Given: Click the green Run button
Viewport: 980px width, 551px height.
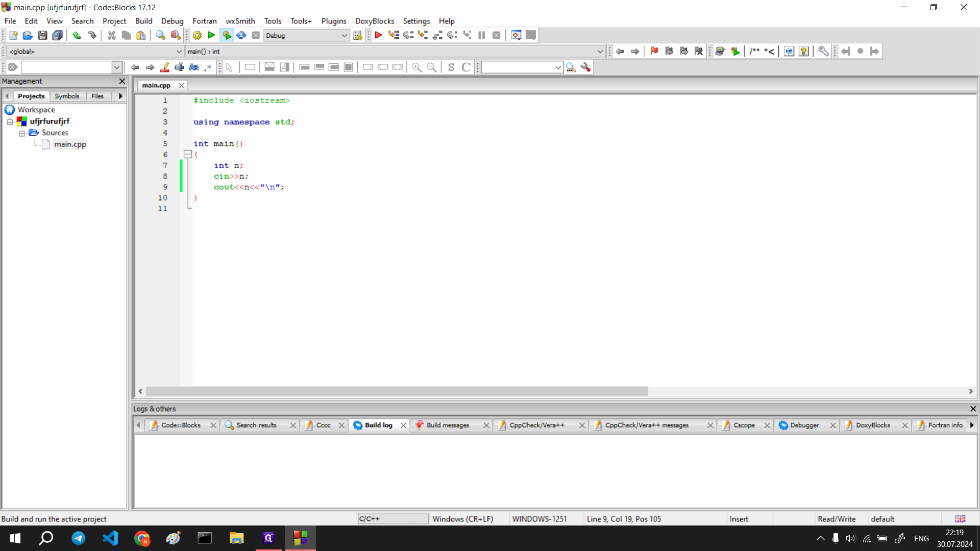Looking at the screenshot, I should click(211, 35).
